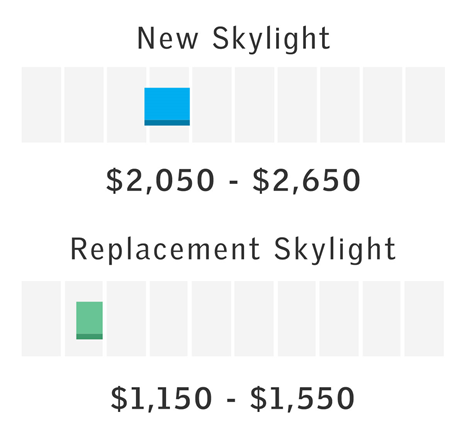Viewport: 460px width, 432px height.
Task: Click dark green base of Replacement marker
Action: pos(89,336)
